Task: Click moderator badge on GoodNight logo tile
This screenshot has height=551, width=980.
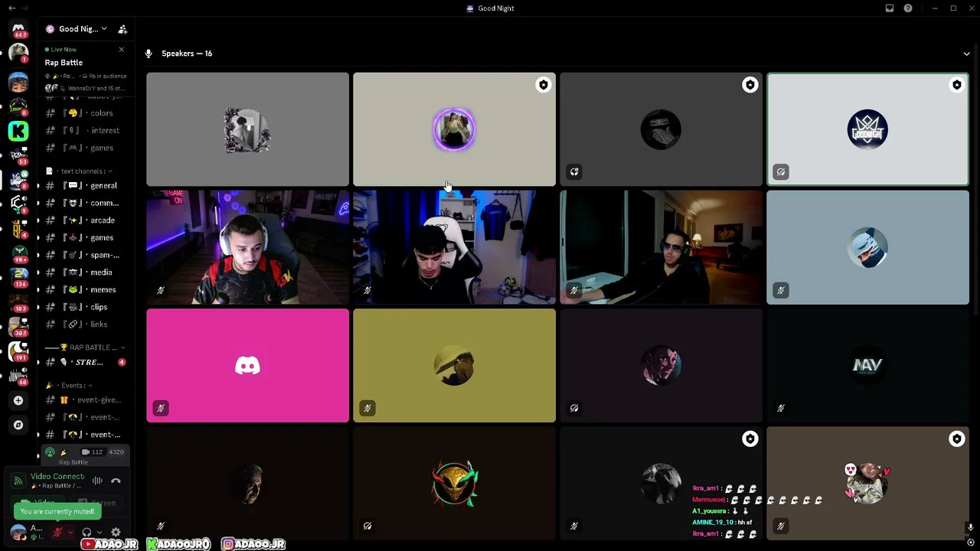Action: pyautogui.click(x=957, y=85)
